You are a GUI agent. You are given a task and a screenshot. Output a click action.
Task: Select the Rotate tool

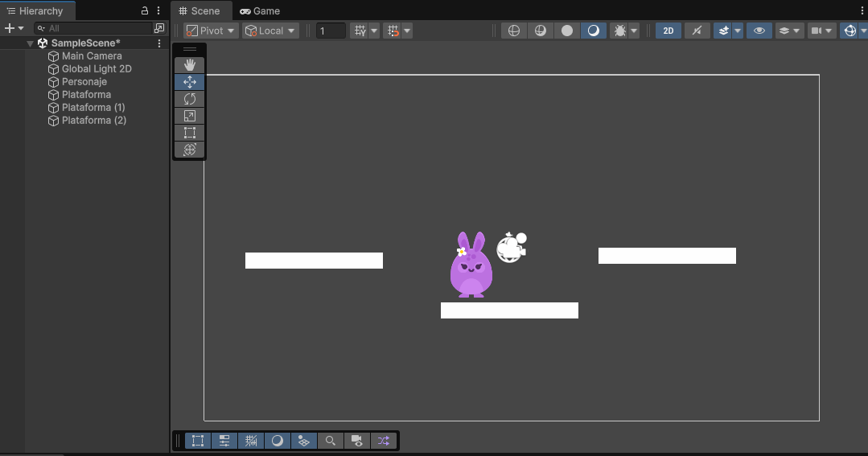click(190, 99)
